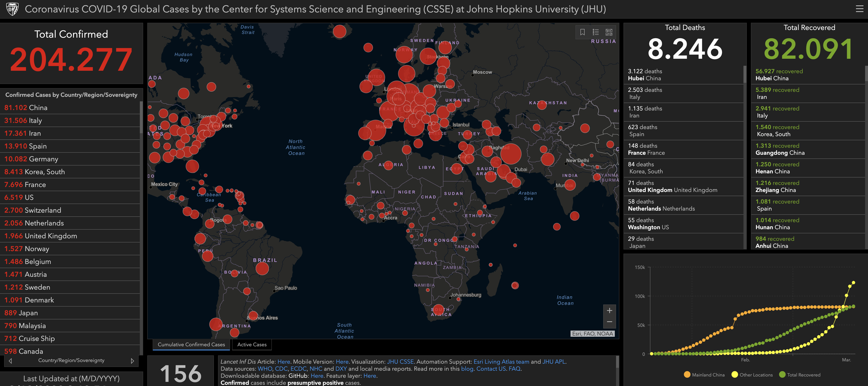Select Korea, South with 8.413 cases

click(x=70, y=172)
